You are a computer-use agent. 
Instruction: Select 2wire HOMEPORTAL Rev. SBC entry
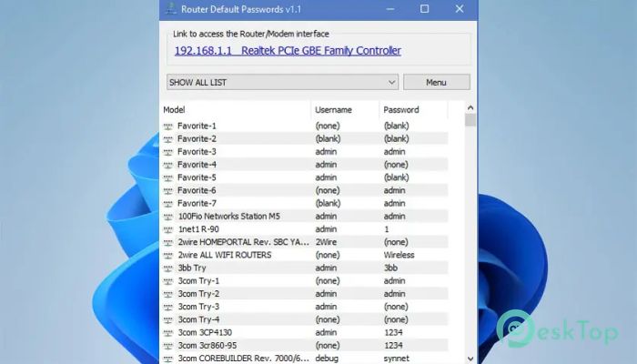[x=244, y=242]
